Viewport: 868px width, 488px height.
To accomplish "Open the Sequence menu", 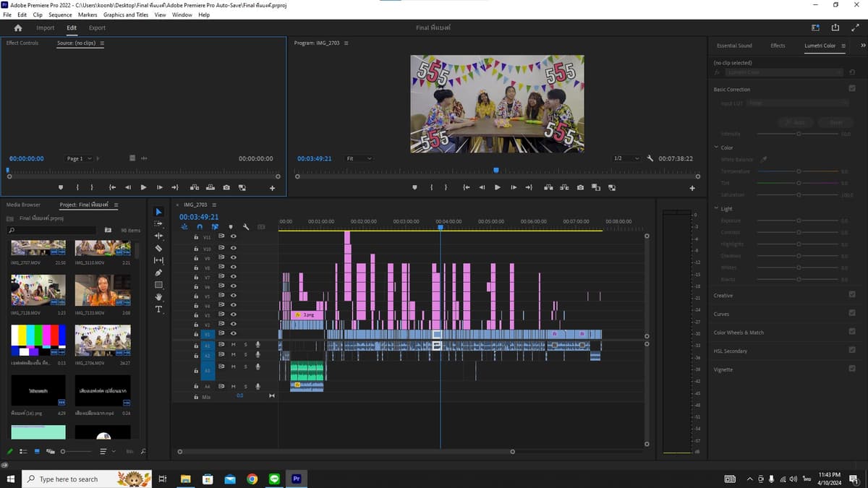I will point(60,14).
